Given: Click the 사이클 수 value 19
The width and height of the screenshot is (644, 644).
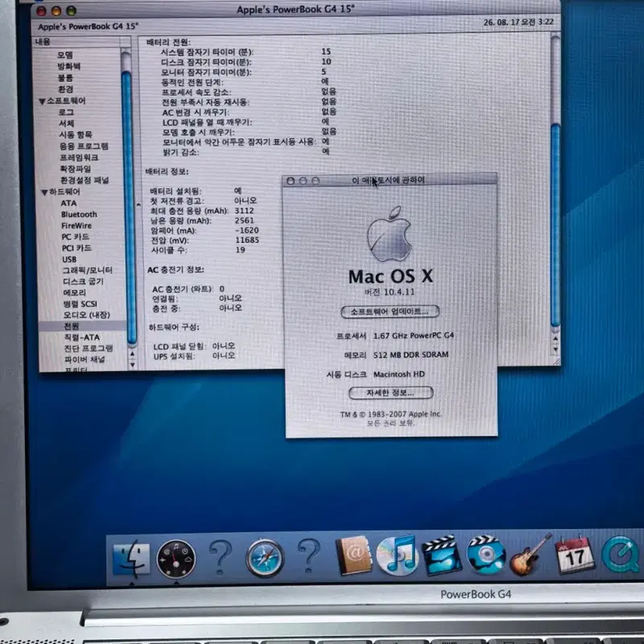Looking at the screenshot, I should [240, 250].
